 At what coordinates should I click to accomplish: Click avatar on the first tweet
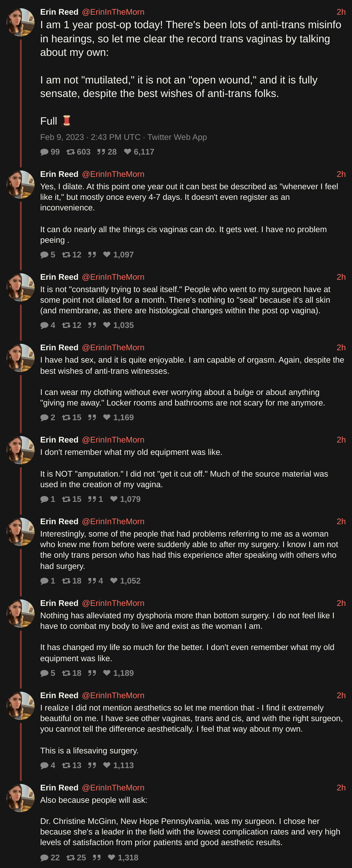click(21, 22)
